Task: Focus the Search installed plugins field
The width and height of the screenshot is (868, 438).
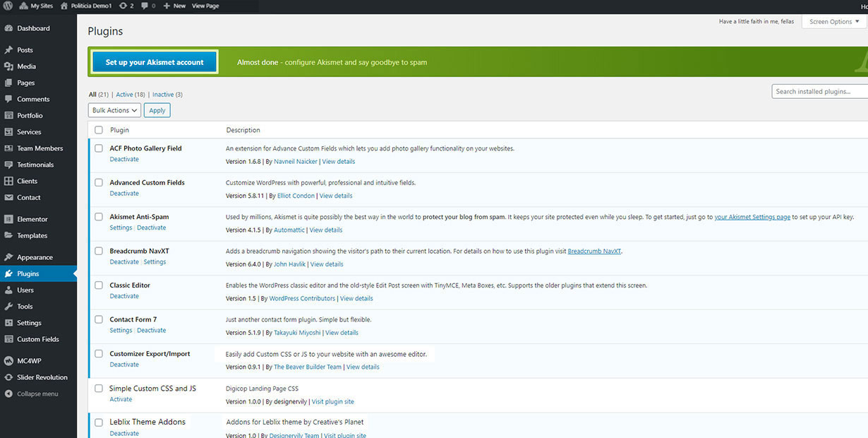Action: coord(819,91)
